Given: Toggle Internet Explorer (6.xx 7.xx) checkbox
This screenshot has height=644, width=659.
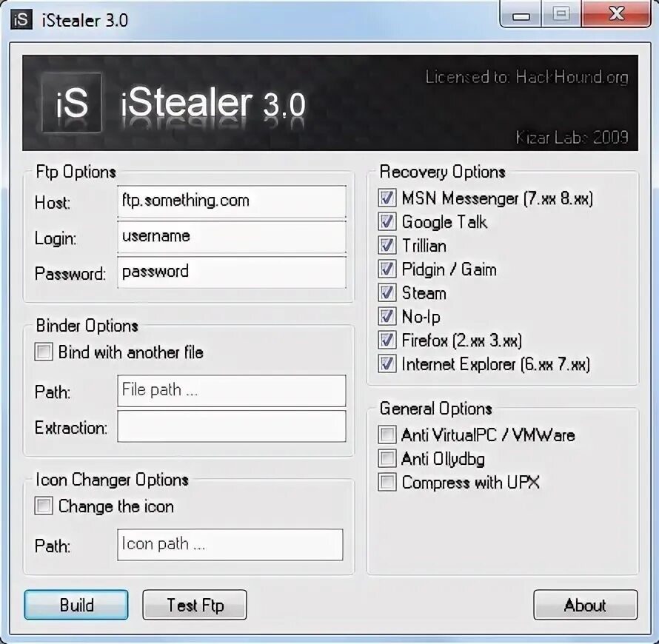Looking at the screenshot, I should pyautogui.click(x=387, y=363).
